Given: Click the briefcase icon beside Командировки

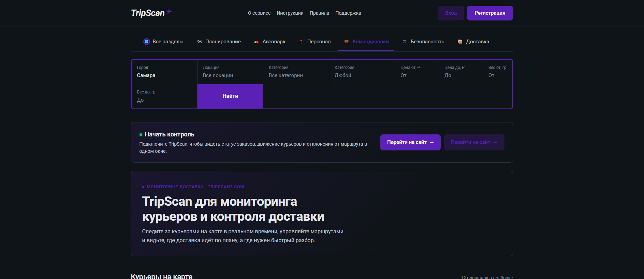Looking at the screenshot, I should [347, 42].
